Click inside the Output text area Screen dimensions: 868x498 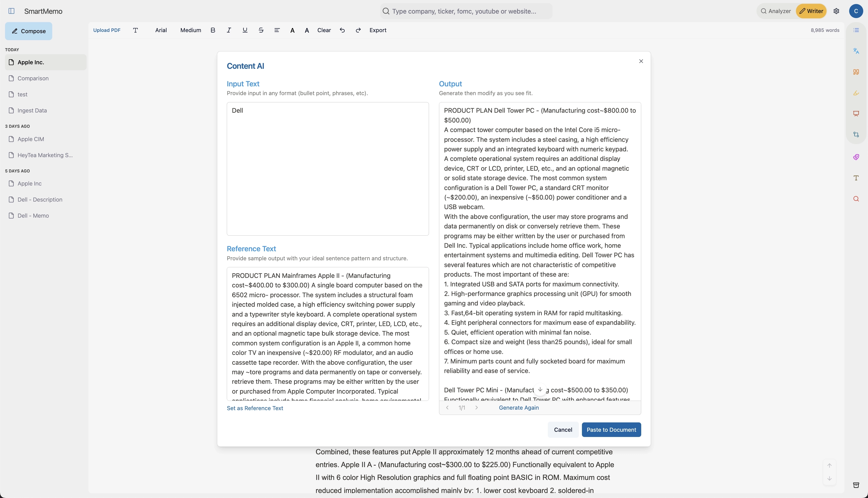540,252
